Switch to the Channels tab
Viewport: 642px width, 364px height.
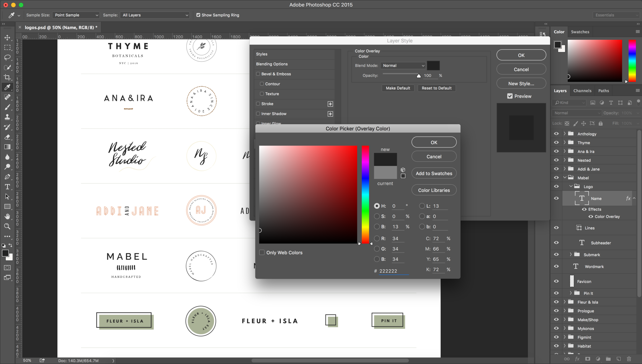582,91
